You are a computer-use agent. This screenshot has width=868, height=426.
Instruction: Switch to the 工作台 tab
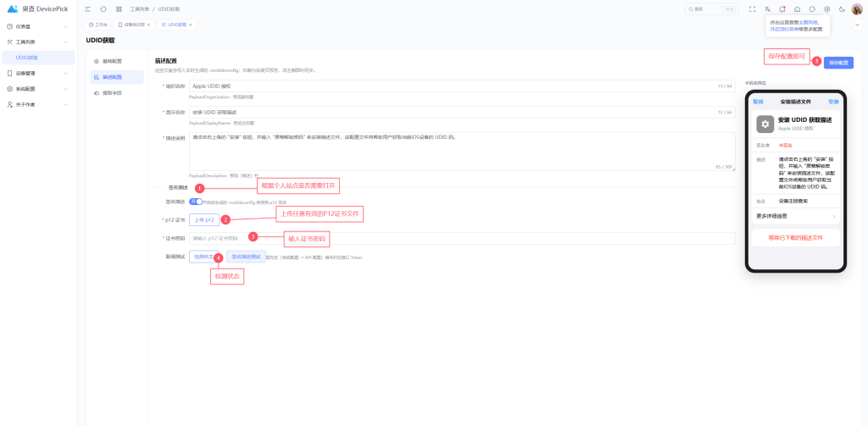coord(98,25)
